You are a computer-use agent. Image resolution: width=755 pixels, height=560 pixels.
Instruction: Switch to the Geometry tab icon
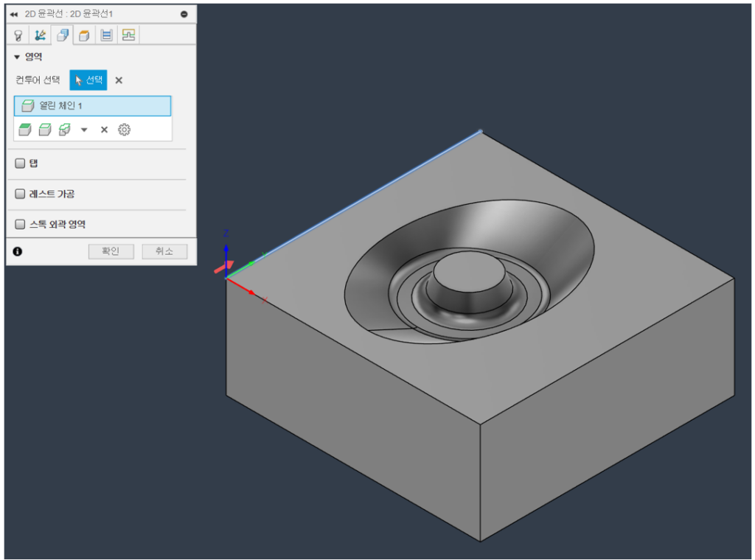[62, 35]
